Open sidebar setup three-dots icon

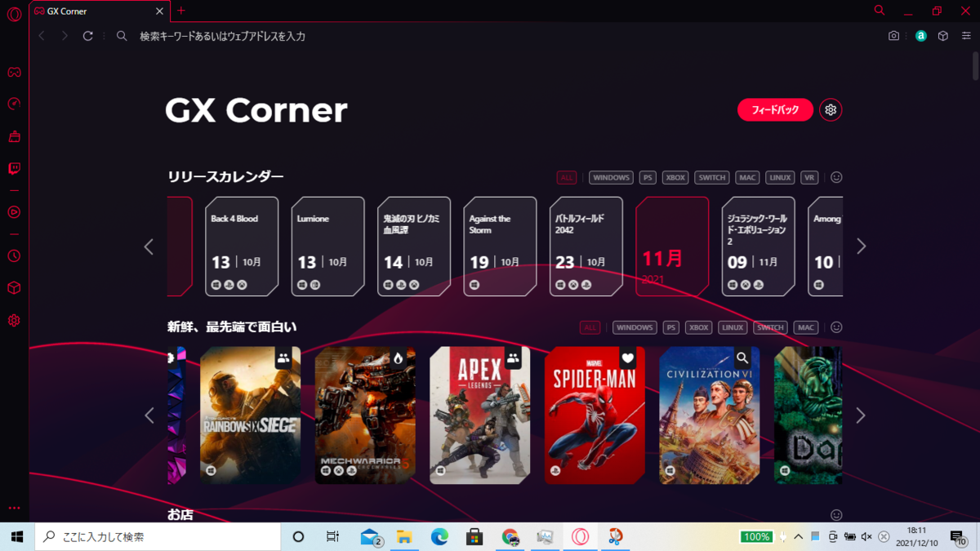[14, 509]
